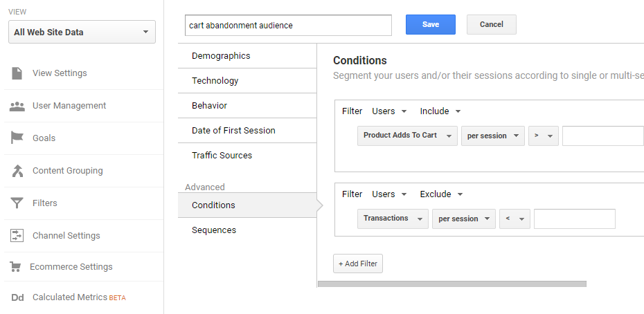Click the Filters funnel icon

[x=17, y=203]
